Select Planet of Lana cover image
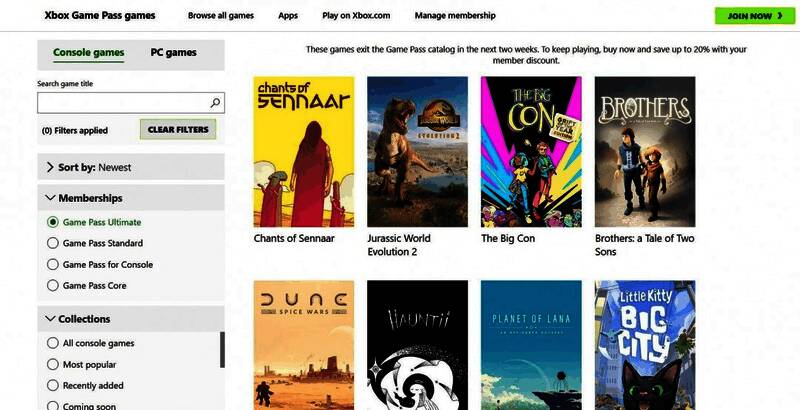800x410 pixels. click(531, 345)
